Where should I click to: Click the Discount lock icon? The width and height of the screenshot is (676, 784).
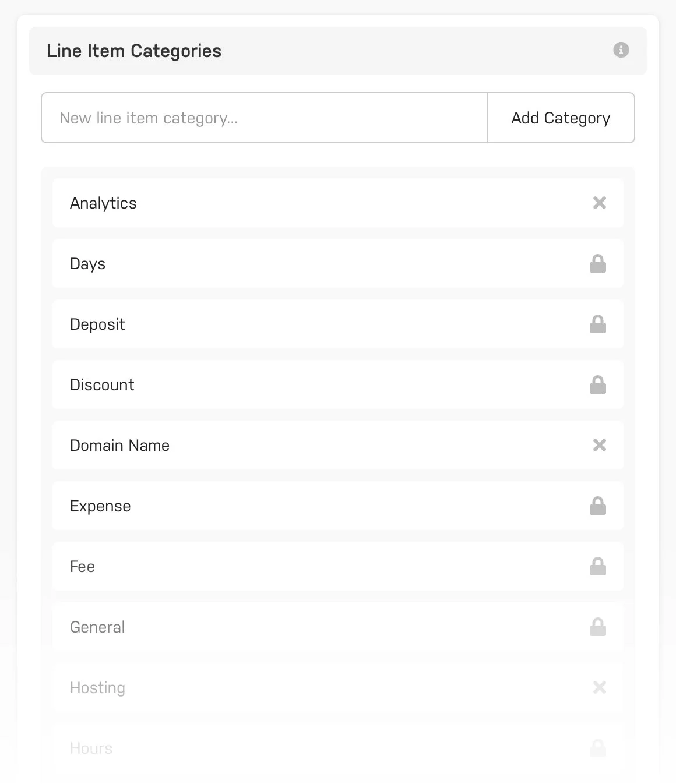(x=598, y=385)
